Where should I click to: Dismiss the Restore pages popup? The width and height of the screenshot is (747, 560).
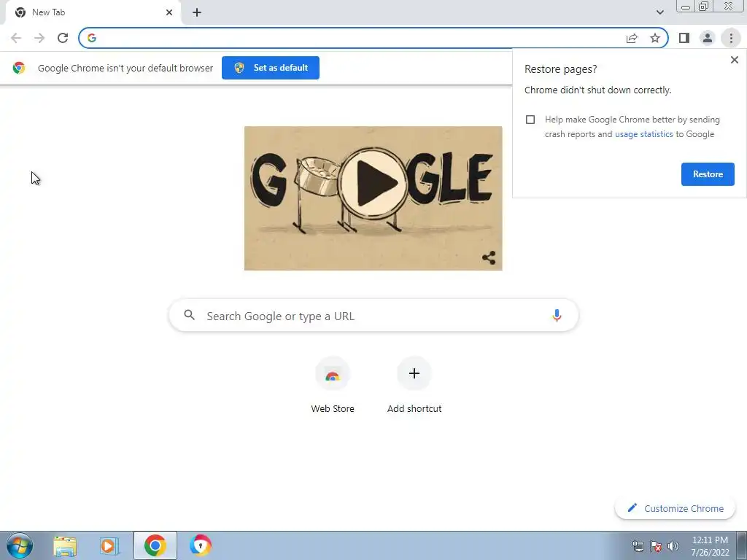click(x=734, y=60)
